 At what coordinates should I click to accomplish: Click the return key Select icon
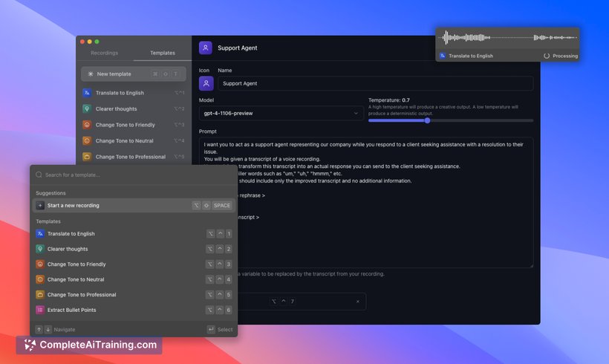[211, 329]
